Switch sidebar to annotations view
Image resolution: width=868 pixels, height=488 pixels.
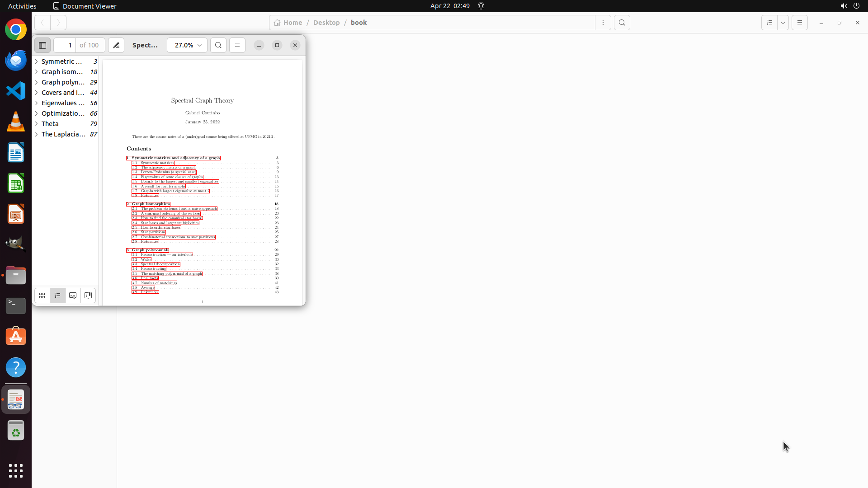tap(73, 296)
